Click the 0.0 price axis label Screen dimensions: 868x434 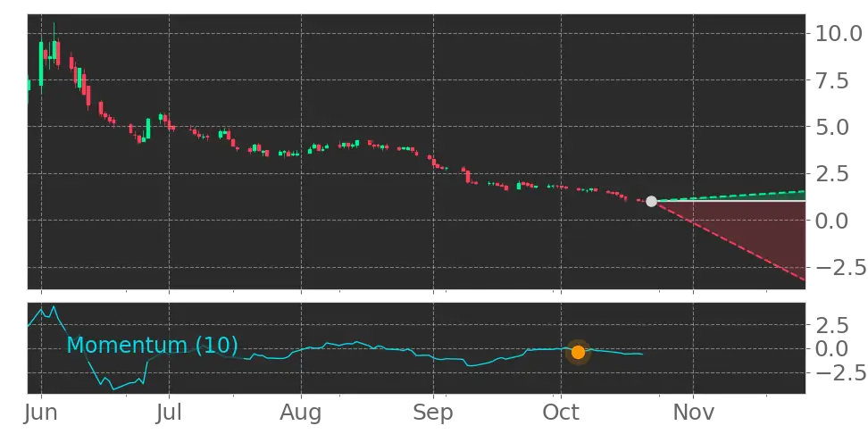[830, 221]
